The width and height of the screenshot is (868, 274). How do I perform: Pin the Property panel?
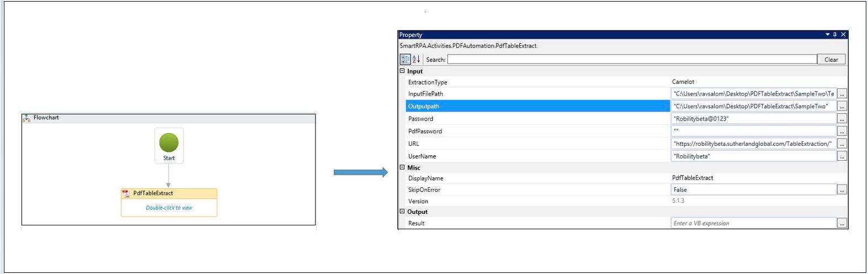[x=835, y=35]
